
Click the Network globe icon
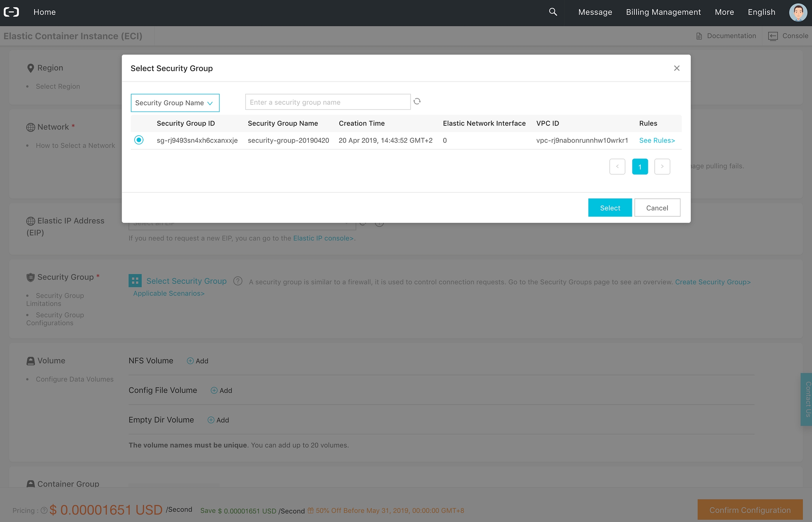31,127
